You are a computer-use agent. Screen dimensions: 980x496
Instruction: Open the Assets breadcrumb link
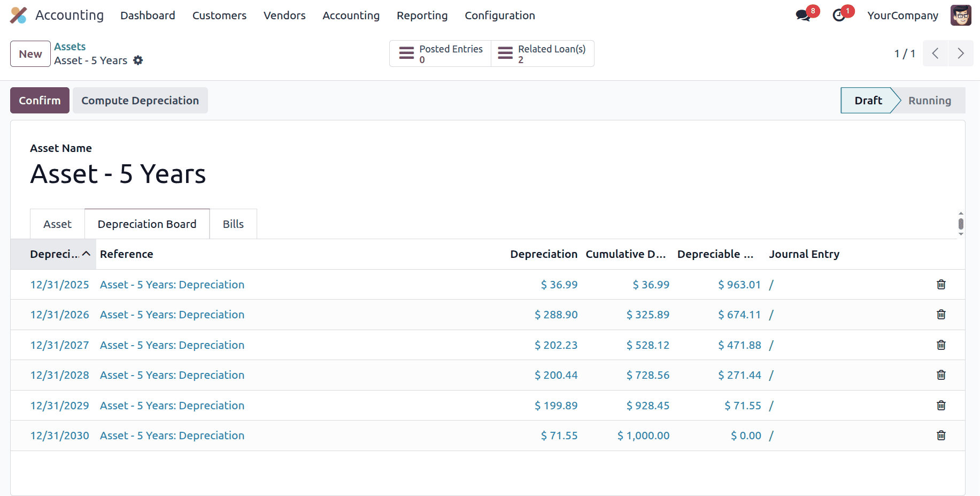point(70,47)
